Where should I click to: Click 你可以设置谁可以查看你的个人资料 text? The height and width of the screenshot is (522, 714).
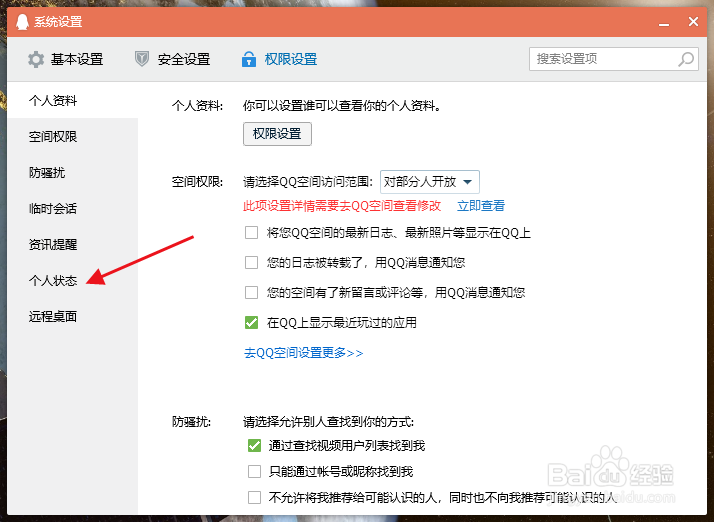(x=342, y=106)
